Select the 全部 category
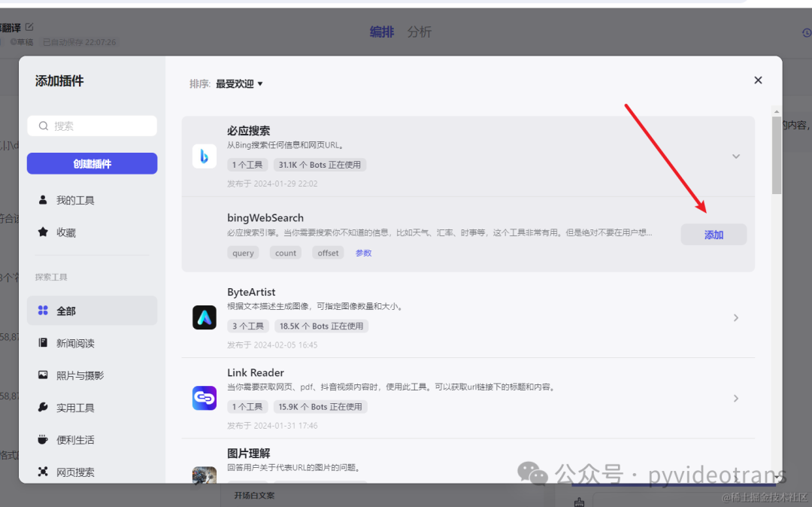Viewport: 812px width, 507px height. [x=92, y=311]
